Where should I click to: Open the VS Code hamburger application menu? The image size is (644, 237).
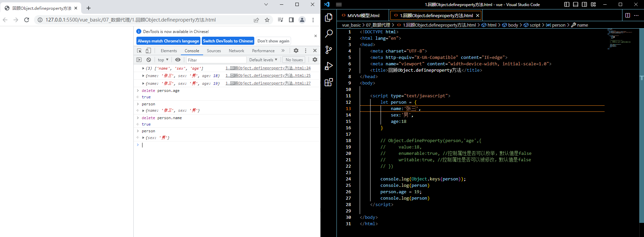pyautogui.click(x=339, y=5)
